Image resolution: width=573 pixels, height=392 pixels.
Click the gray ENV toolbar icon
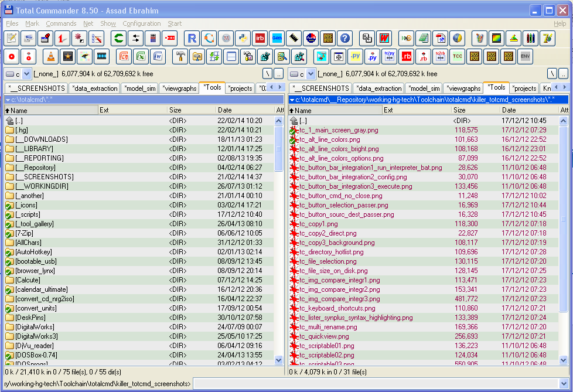click(x=525, y=57)
